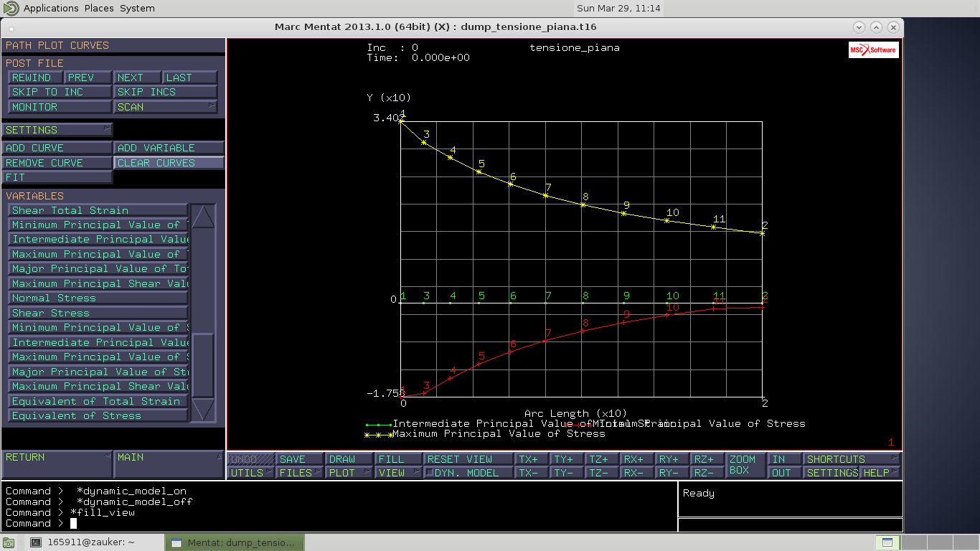Click the variables list scrollbar thumb
This screenshot has width=980, height=551.
(x=204, y=365)
